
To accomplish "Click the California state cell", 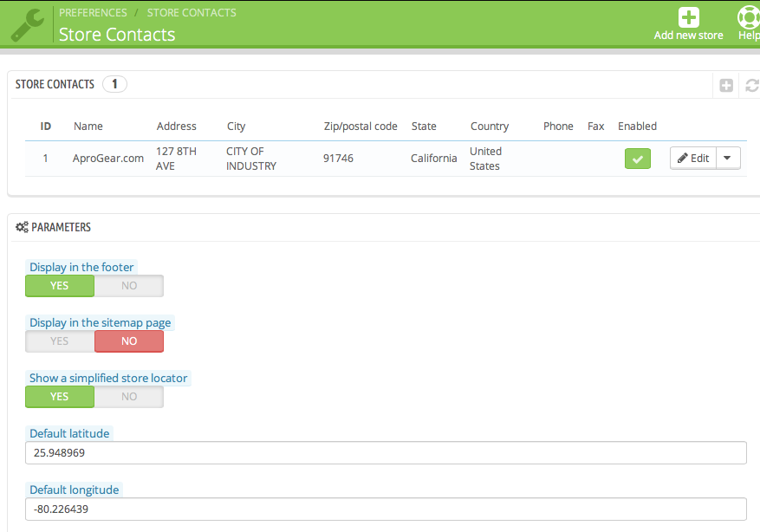I will click(434, 159).
